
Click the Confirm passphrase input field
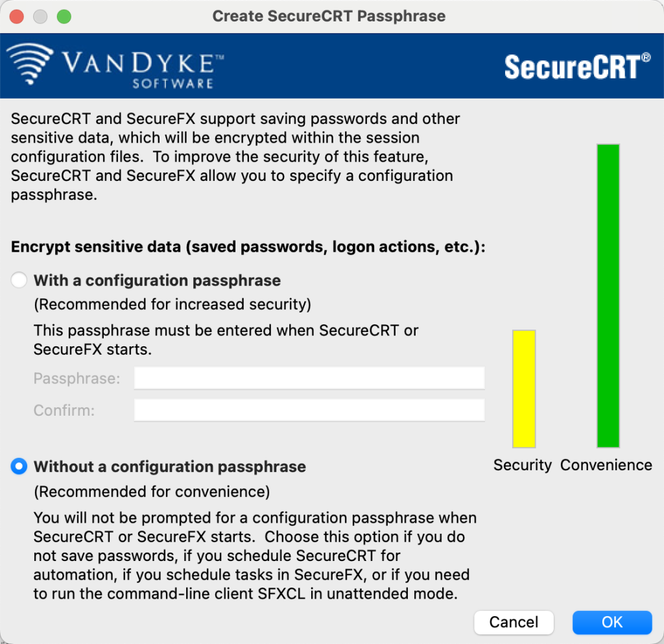coord(309,410)
